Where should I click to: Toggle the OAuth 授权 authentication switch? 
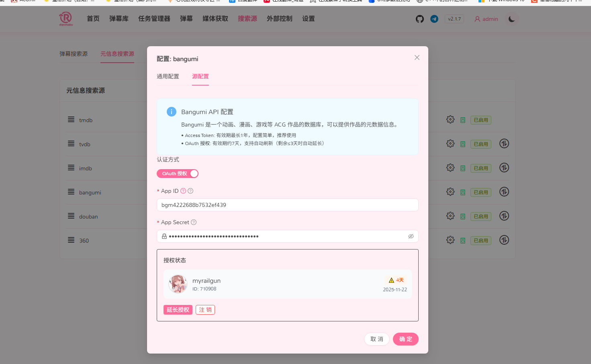point(178,173)
